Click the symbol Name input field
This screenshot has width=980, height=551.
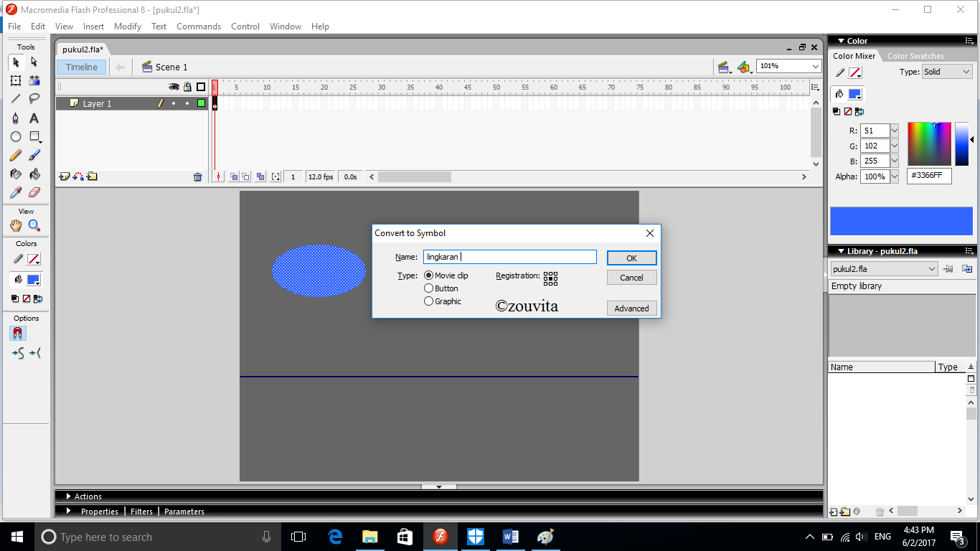(x=509, y=257)
